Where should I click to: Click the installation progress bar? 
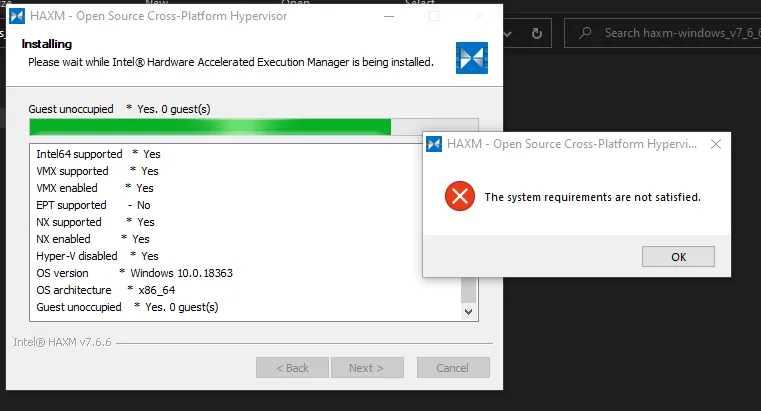click(253, 127)
